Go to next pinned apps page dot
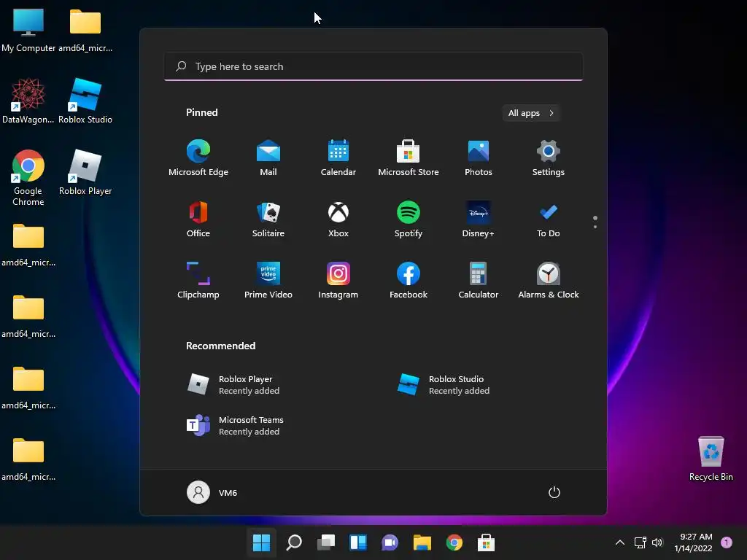Screen dimensions: 747x560 (595, 227)
